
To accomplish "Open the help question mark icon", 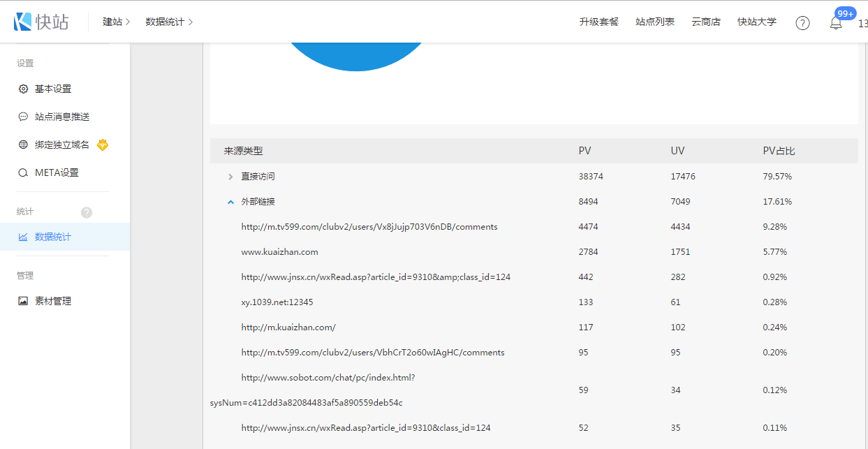I will pyautogui.click(x=802, y=23).
